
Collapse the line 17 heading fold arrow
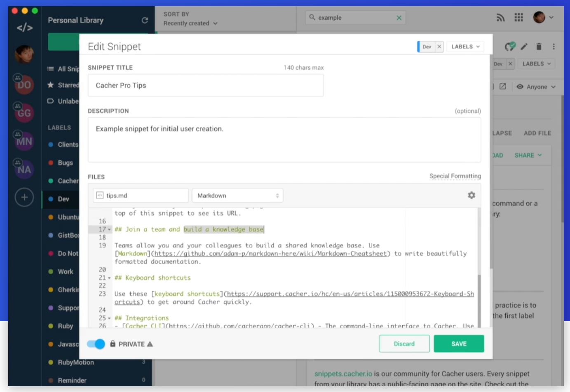point(110,229)
